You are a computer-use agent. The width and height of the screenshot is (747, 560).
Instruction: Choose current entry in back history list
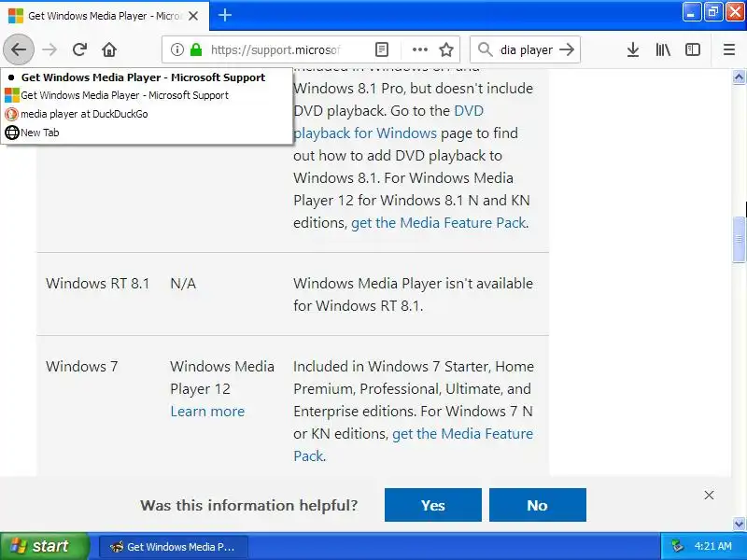pos(147,77)
